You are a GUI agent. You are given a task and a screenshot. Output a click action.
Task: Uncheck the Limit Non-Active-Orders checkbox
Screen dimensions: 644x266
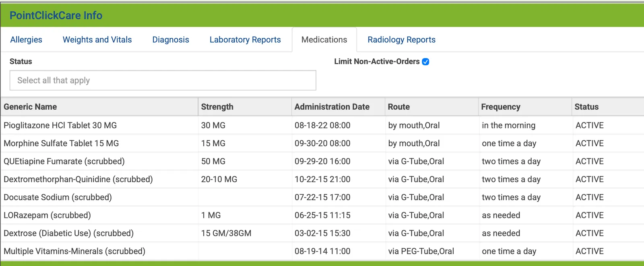425,62
